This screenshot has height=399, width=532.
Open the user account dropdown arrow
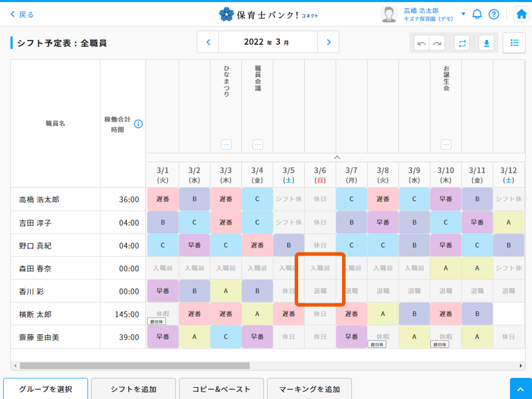[463, 14]
